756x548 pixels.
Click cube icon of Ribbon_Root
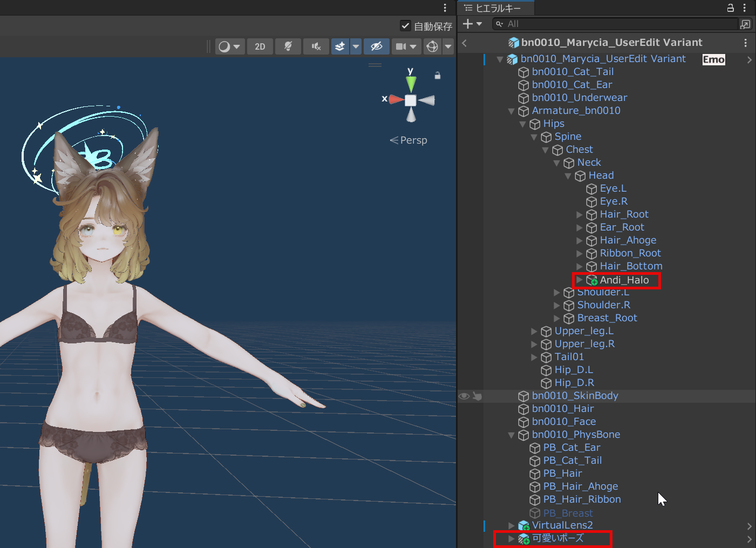click(x=591, y=254)
